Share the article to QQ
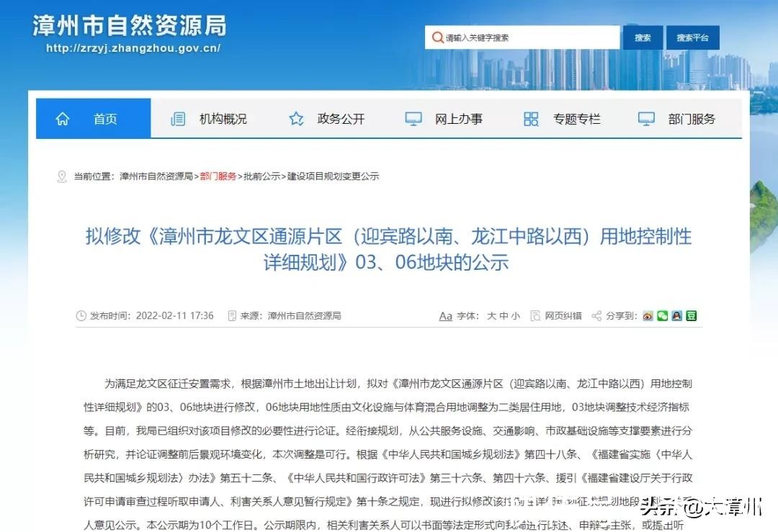 tap(675, 315)
